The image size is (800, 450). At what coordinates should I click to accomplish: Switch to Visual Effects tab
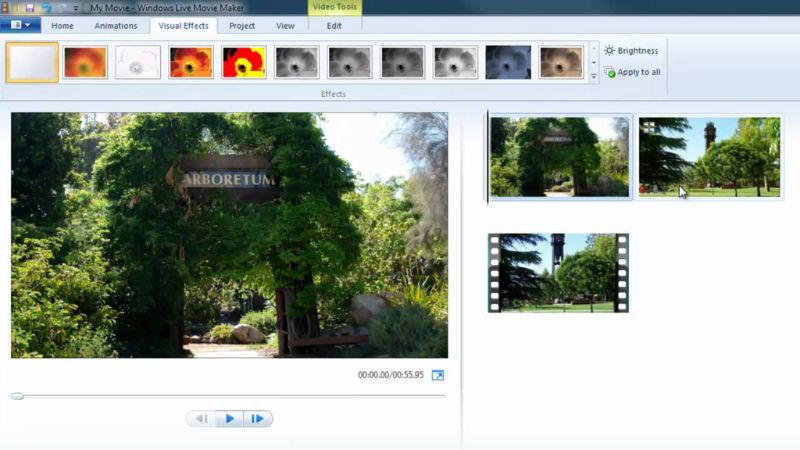click(x=183, y=26)
